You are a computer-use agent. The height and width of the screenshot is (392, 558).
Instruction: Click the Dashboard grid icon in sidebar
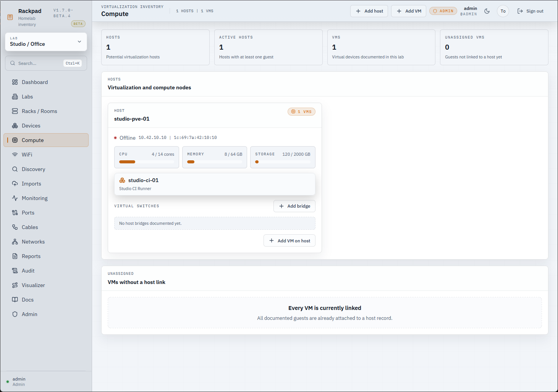point(15,82)
